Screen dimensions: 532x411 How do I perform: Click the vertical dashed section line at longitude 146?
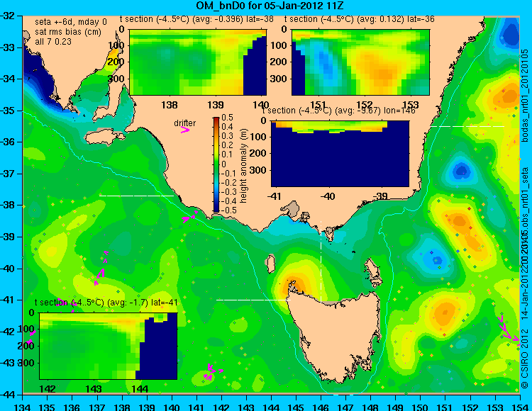[321, 261]
